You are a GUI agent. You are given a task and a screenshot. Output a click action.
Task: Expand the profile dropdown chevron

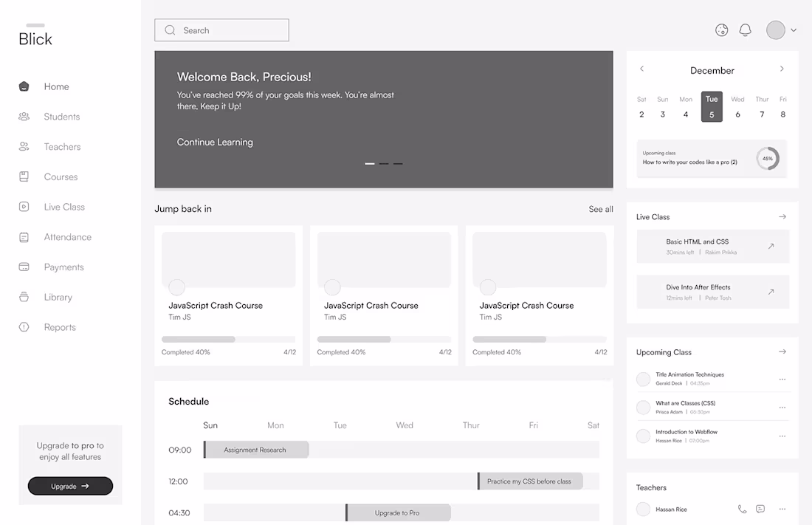click(x=794, y=30)
